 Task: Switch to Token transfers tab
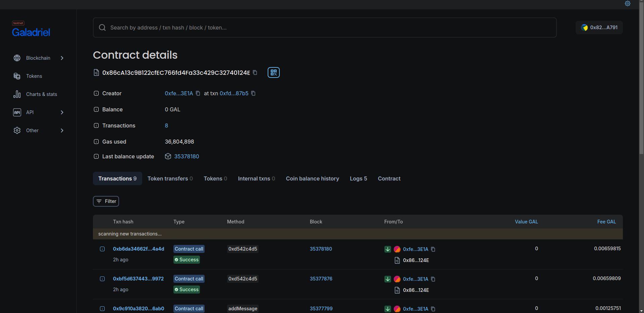click(x=170, y=178)
